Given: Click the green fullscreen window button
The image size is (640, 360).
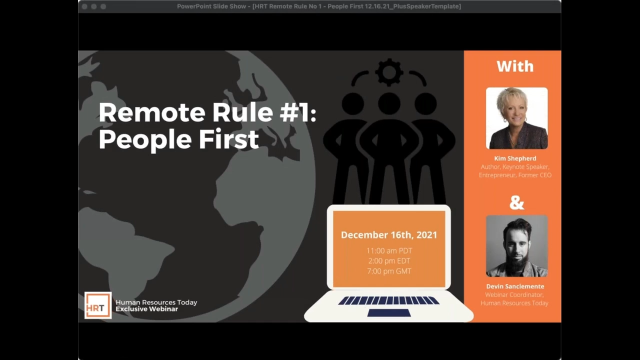Looking at the screenshot, I should point(103,7).
